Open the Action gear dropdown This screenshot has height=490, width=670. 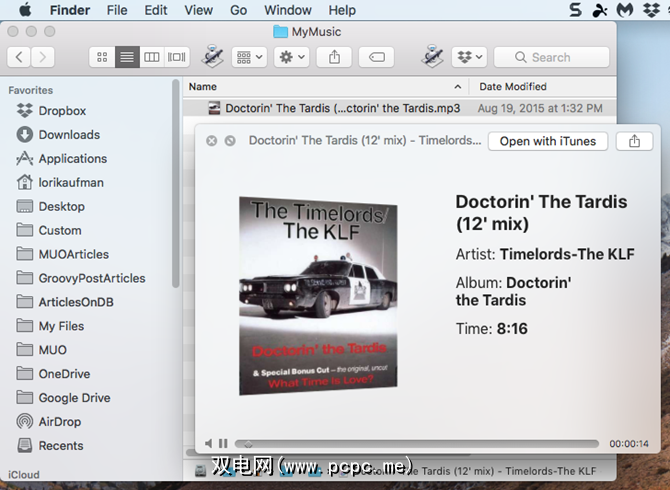coord(292,58)
